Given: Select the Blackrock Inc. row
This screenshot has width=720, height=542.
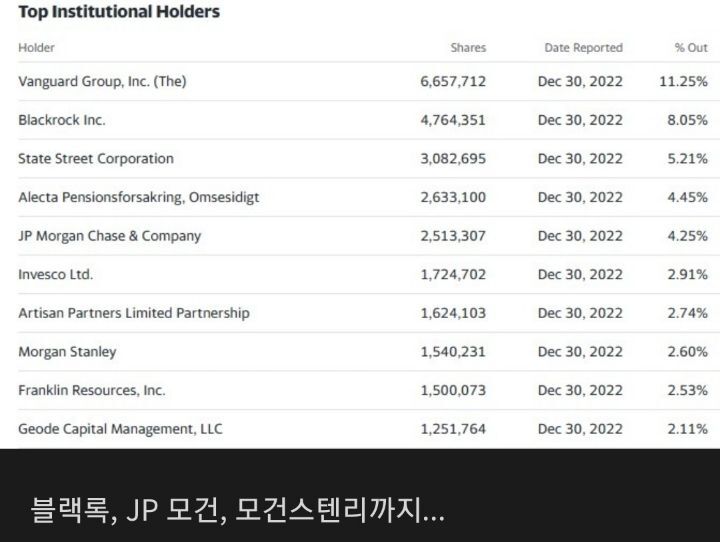Looking at the screenshot, I should 363,120.
